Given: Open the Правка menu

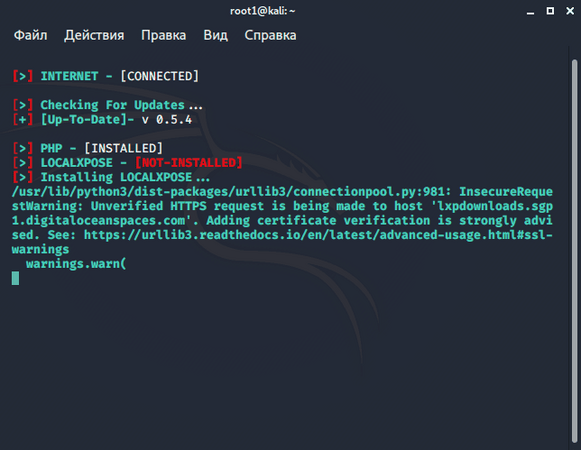Looking at the screenshot, I should click(x=163, y=35).
